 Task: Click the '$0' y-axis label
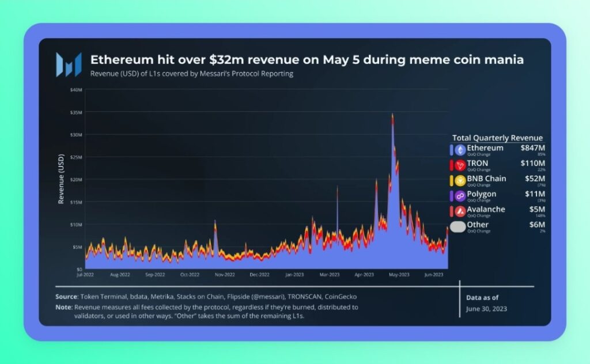click(x=80, y=269)
